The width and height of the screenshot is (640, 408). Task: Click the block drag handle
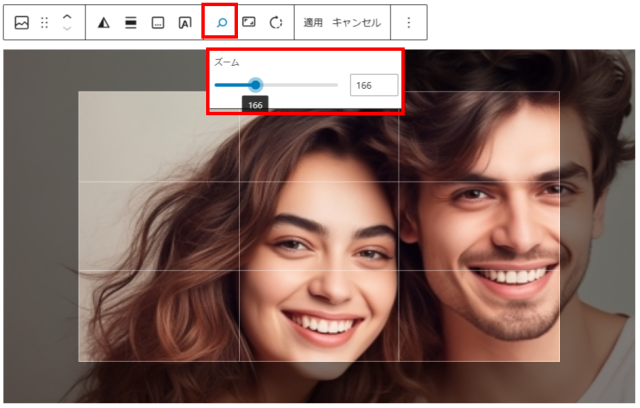(44, 22)
